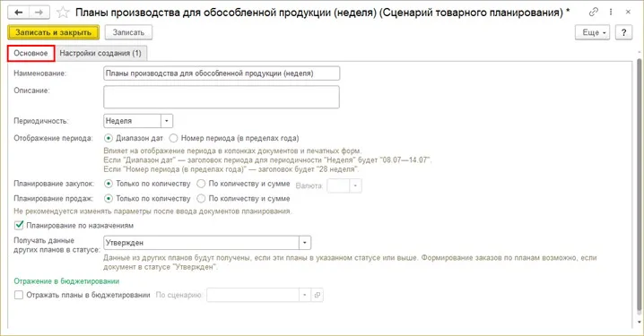Click the vertical scrollbar on the right
Screen dimensions: 644x336
pyautogui.click(x=639, y=185)
